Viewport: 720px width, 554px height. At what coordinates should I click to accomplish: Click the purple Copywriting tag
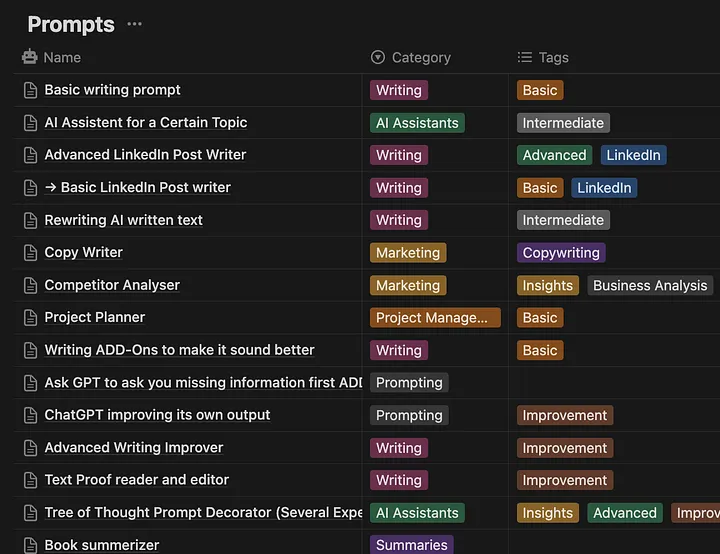(561, 253)
